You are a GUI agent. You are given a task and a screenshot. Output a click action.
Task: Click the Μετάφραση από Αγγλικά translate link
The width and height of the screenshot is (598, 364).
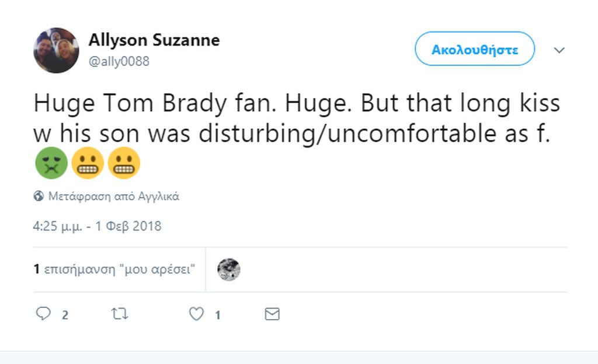tap(114, 197)
